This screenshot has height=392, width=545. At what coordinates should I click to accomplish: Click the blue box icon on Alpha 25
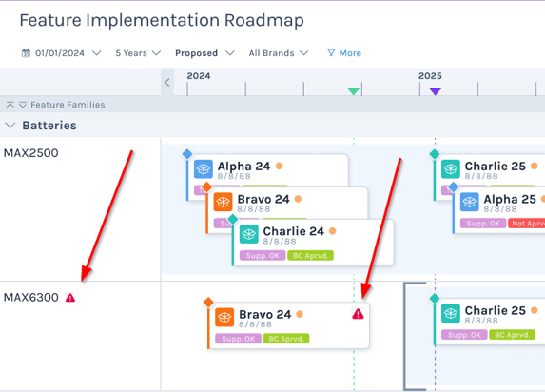pos(470,202)
